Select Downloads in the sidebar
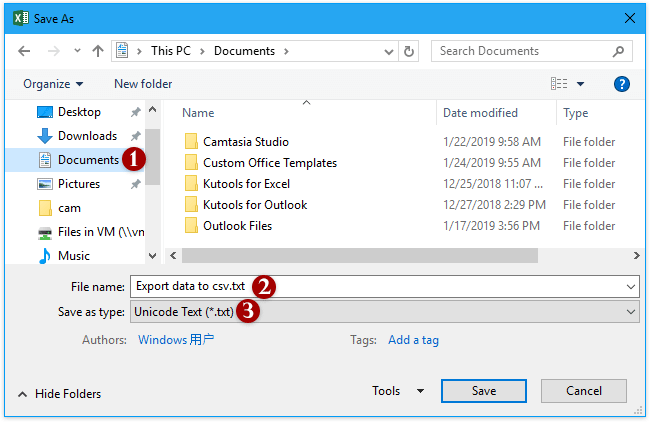The image size is (653, 424). click(86, 136)
